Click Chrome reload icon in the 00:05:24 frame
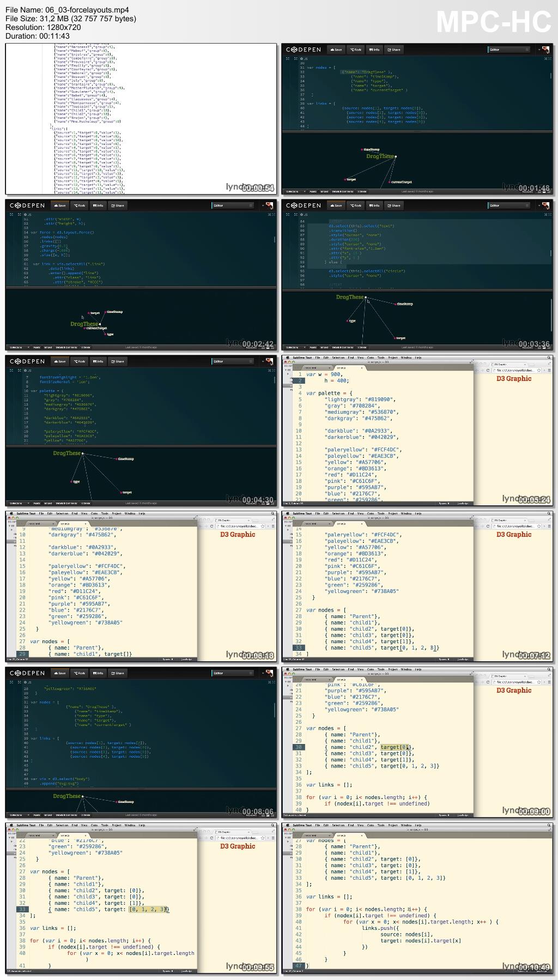 488,371
